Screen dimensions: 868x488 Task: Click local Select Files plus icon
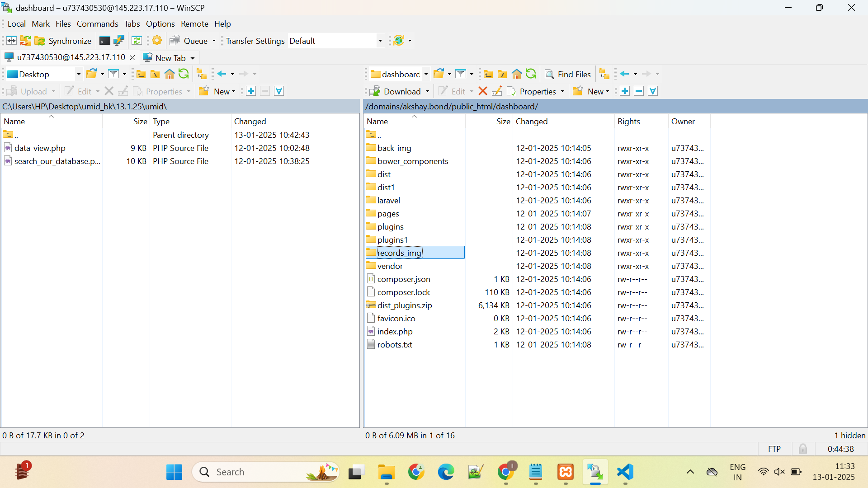coord(251,91)
